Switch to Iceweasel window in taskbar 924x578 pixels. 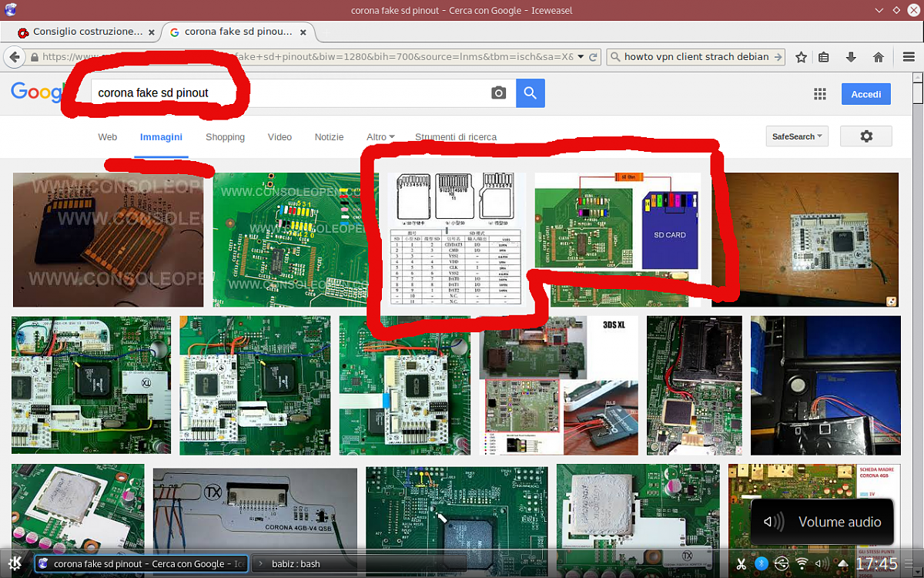pyautogui.click(x=142, y=564)
